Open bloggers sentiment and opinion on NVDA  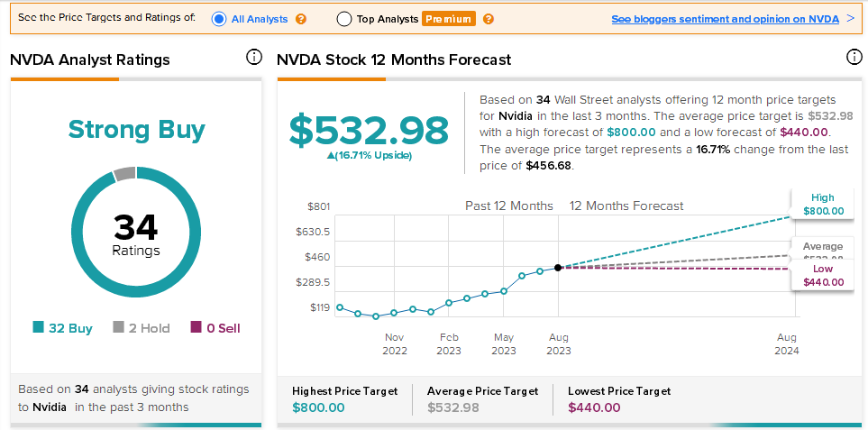[725, 19]
